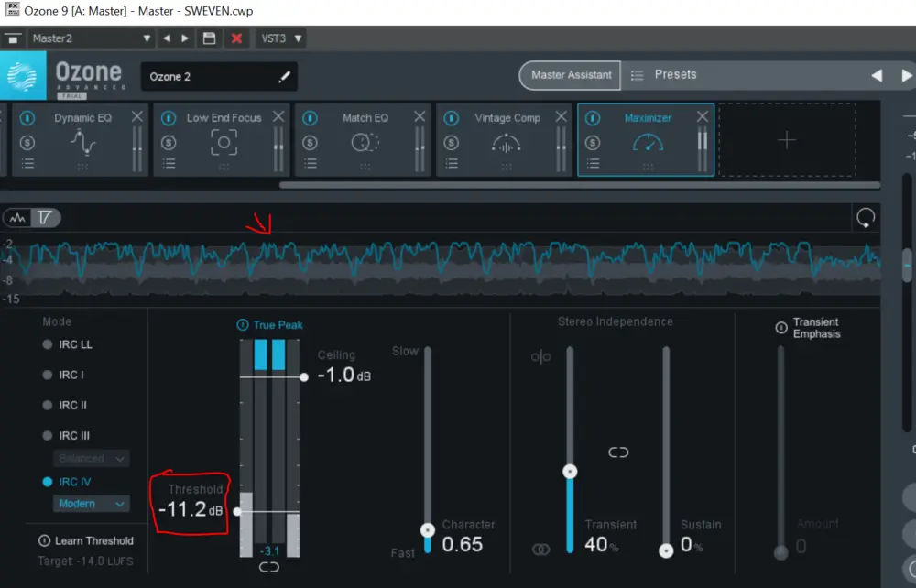Reset the meter display with circular arrow
Screen dimensions: 916x588
point(866,218)
